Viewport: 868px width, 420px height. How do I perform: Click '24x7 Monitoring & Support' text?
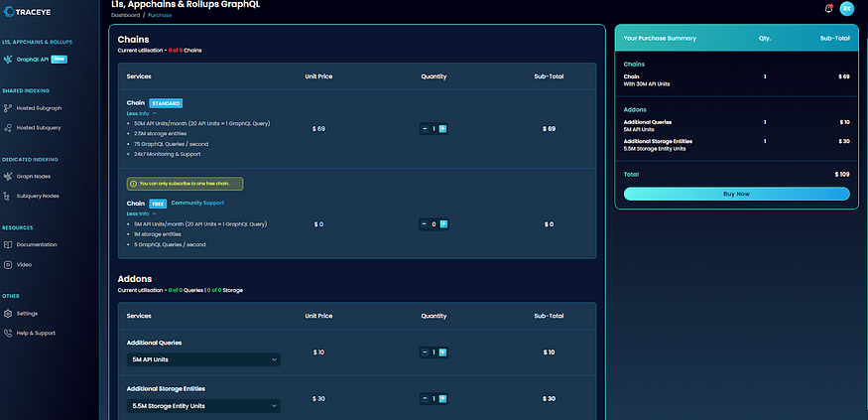click(168, 154)
